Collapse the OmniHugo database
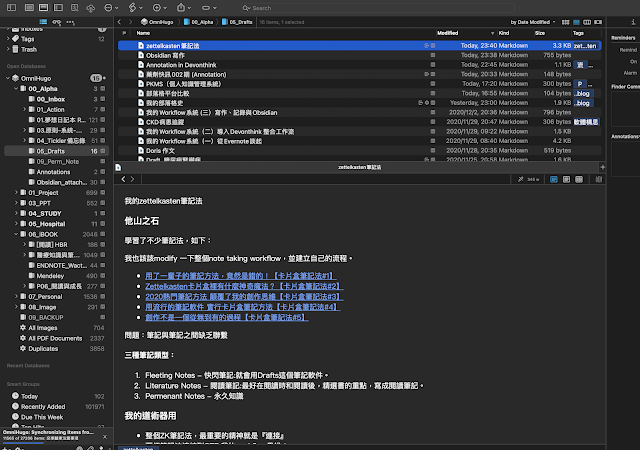The image size is (640, 450). [x=8, y=78]
